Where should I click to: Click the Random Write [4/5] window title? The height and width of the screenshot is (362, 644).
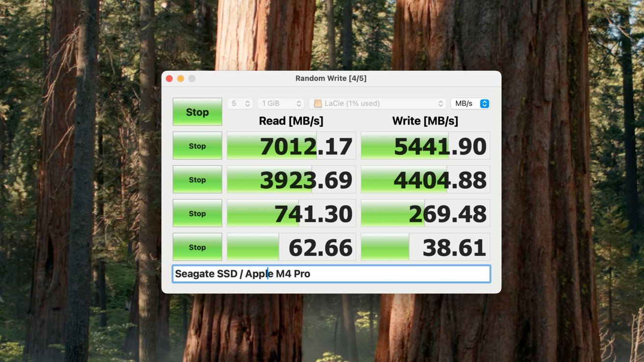tap(331, 78)
